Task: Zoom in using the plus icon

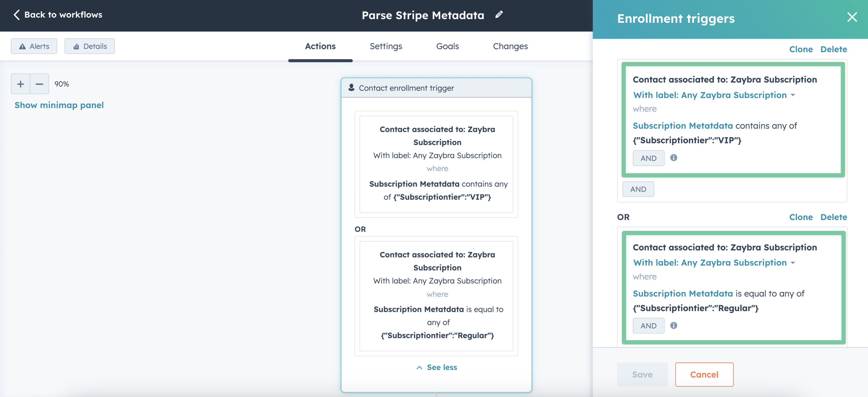Action: coord(20,84)
